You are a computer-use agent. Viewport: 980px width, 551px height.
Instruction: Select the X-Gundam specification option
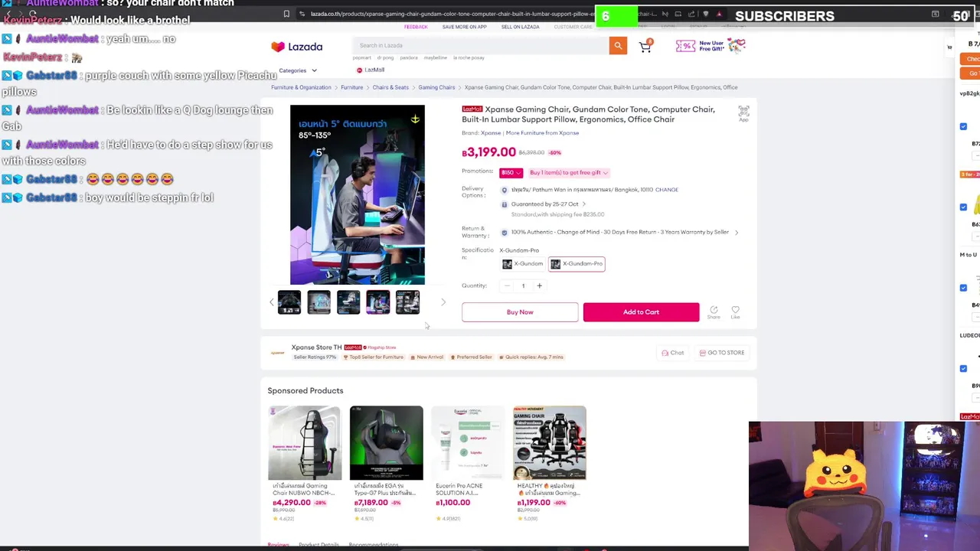[523, 264]
